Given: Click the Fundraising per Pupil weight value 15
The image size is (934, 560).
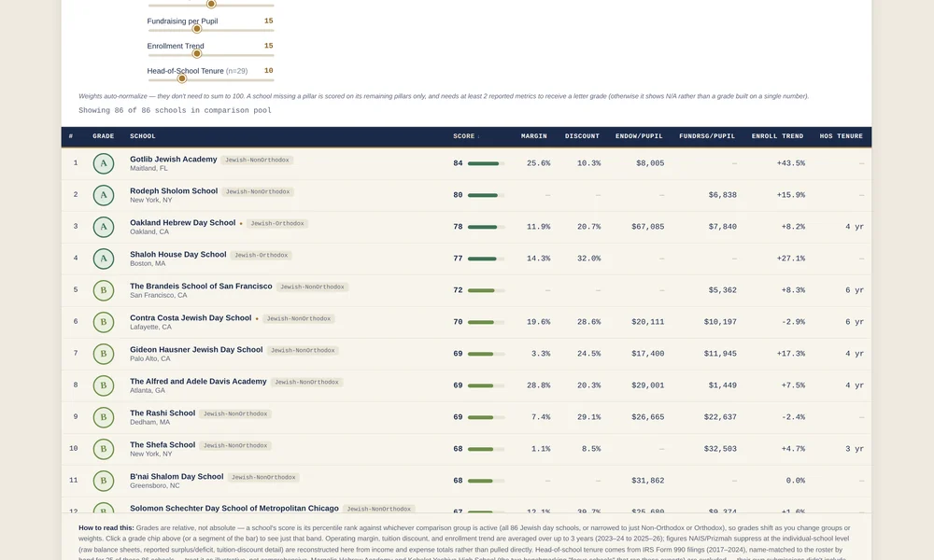Looking at the screenshot, I should [269, 21].
